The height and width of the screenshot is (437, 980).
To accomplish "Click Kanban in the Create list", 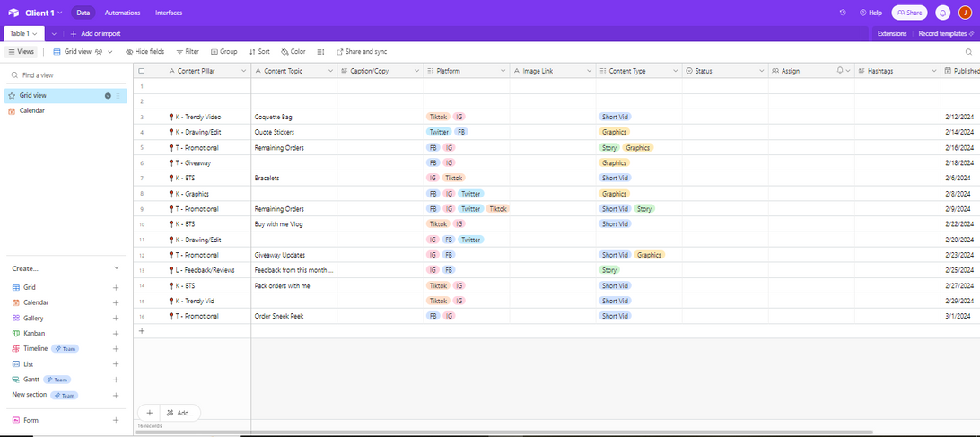I will pyautogui.click(x=34, y=333).
